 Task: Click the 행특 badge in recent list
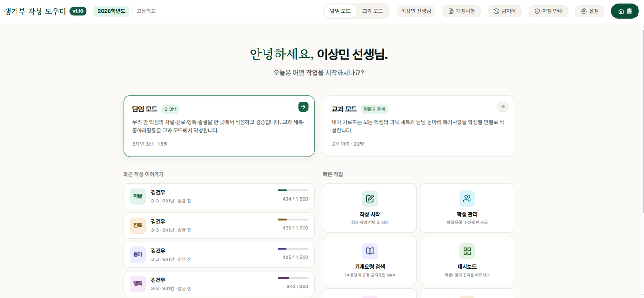pos(138,284)
